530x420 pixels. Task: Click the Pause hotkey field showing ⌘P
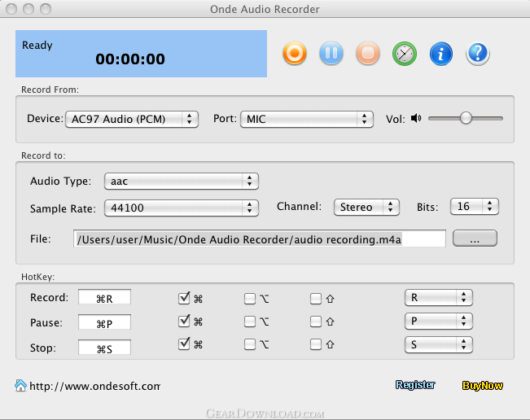(x=104, y=322)
